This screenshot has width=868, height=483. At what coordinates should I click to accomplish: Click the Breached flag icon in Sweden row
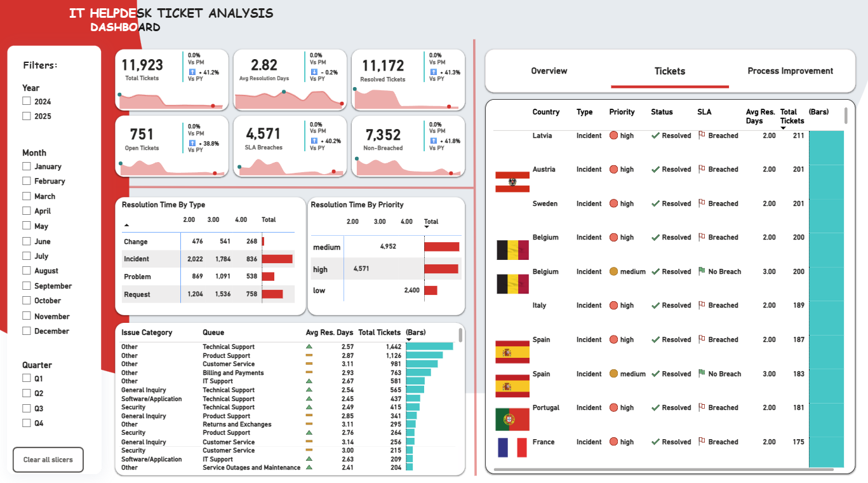pos(702,203)
